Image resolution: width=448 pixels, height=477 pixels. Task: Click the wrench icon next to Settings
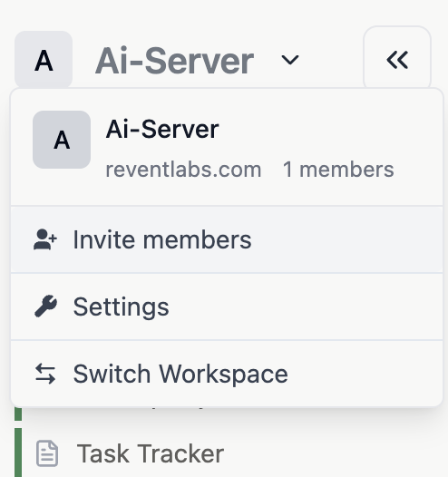tap(45, 307)
